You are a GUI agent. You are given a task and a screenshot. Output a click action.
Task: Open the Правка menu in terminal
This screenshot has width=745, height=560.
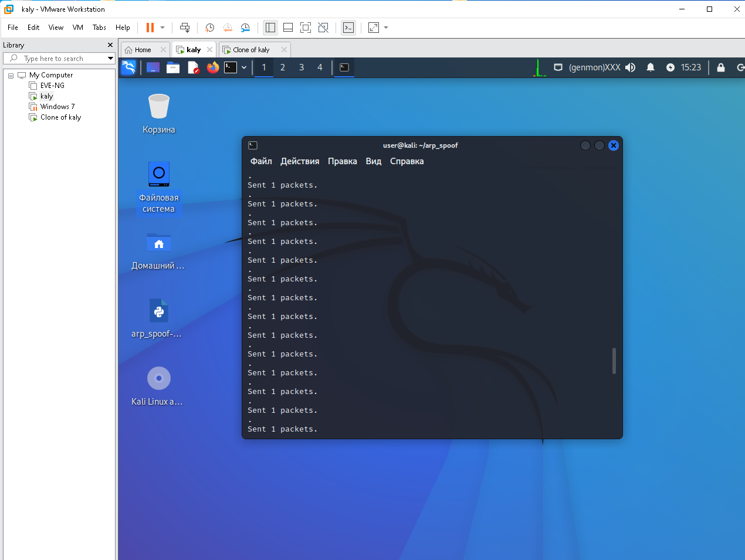(x=343, y=161)
